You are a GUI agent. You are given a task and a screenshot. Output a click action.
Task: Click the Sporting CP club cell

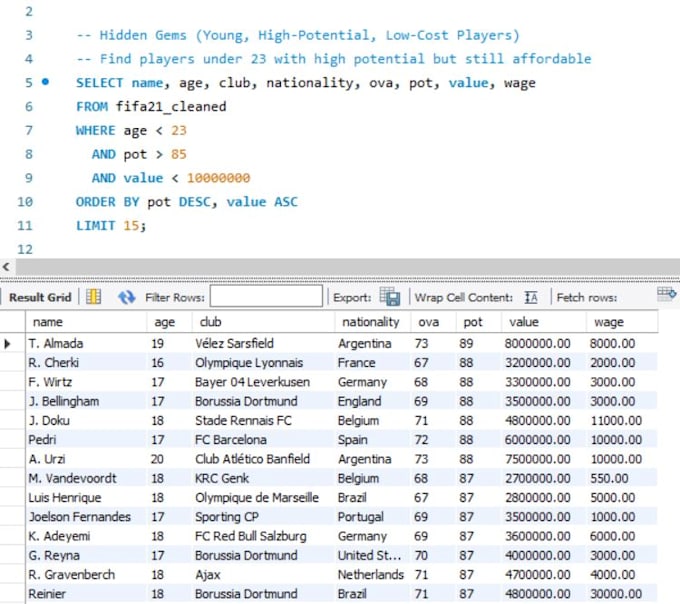(x=263, y=517)
